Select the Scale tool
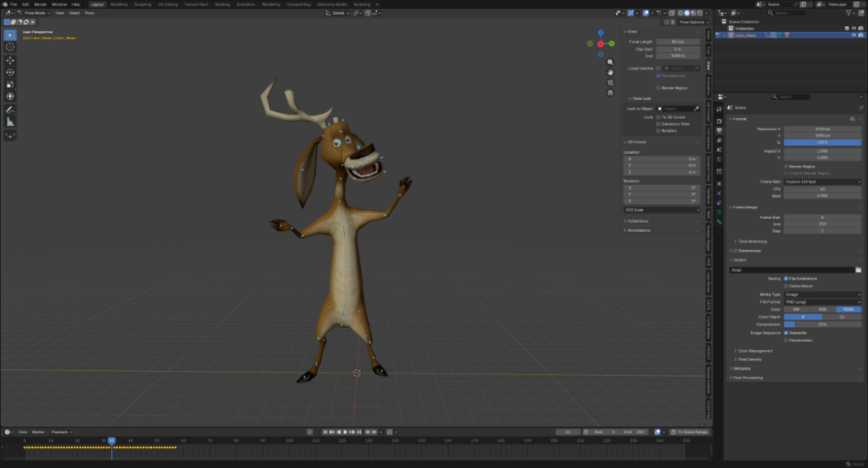Image resolution: width=868 pixels, height=468 pixels. coord(10,85)
